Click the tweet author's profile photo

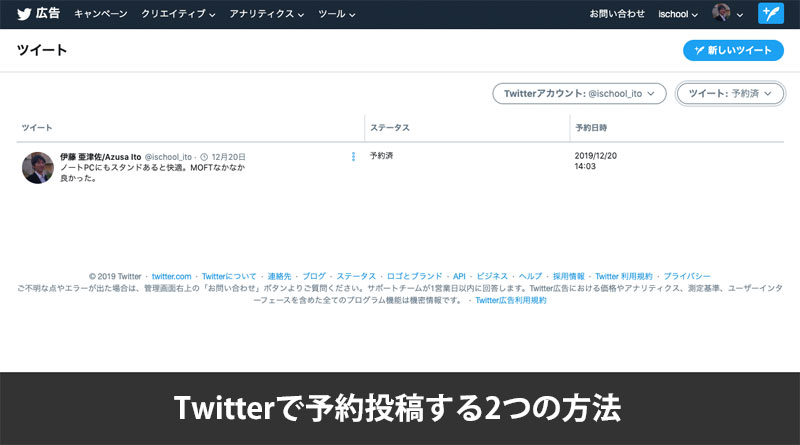[x=38, y=168]
